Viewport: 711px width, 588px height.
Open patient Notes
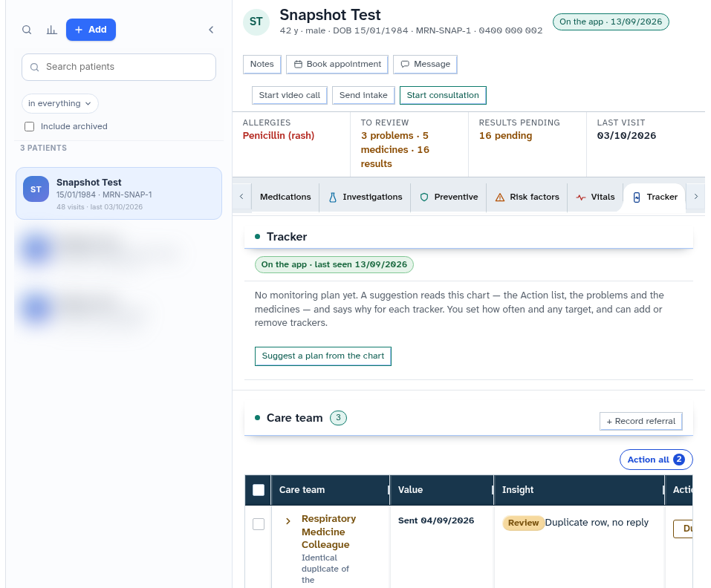(x=262, y=65)
